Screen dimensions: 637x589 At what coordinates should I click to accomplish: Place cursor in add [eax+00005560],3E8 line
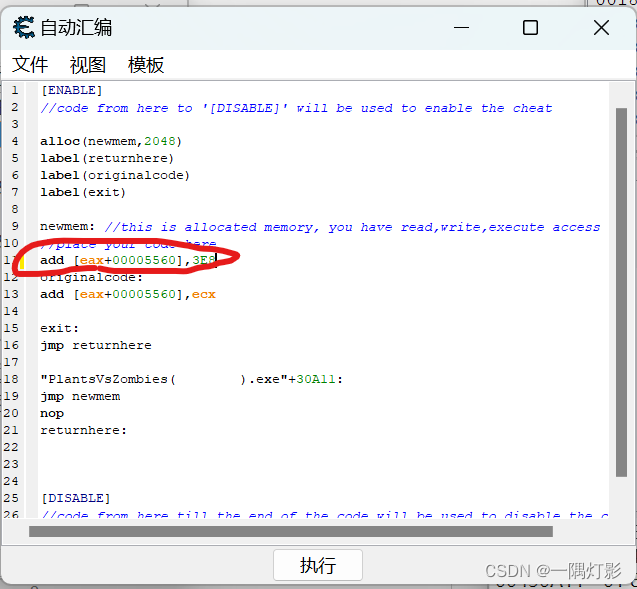(x=128, y=260)
